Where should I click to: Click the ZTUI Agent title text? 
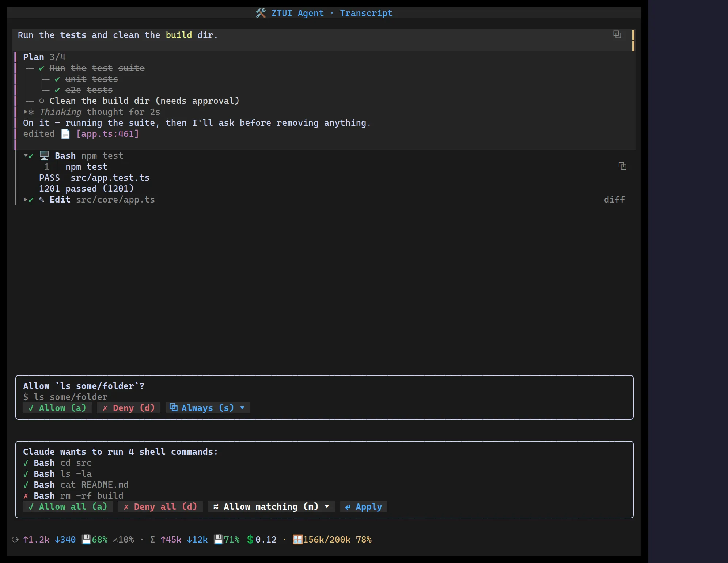click(x=297, y=13)
